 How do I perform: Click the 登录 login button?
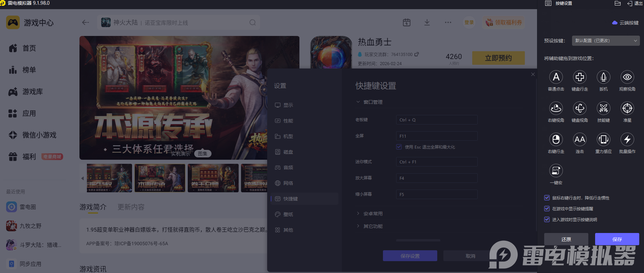click(x=469, y=22)
